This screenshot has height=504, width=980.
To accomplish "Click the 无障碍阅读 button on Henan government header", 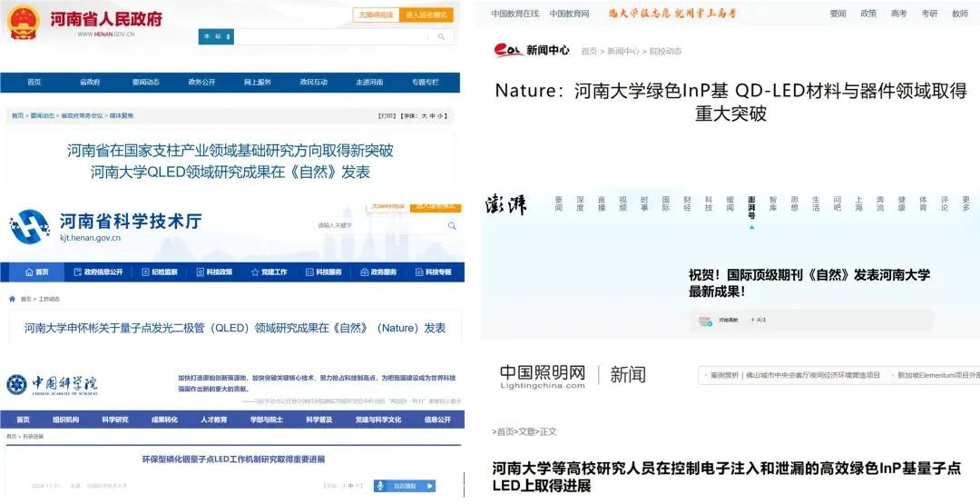I will 376,15.
